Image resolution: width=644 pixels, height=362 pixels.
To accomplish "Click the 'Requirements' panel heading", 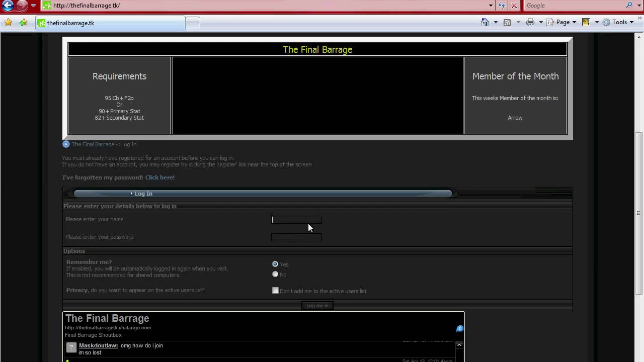I will (119, 76).
